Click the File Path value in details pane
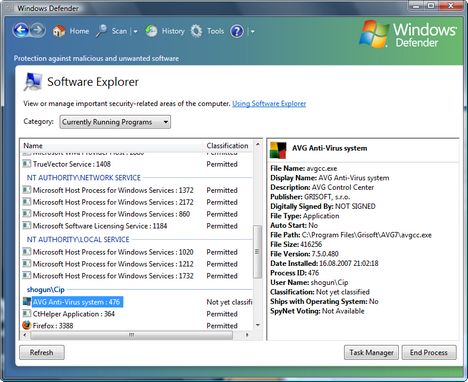Viewport: 468px width, 382px height. [367, 235]
